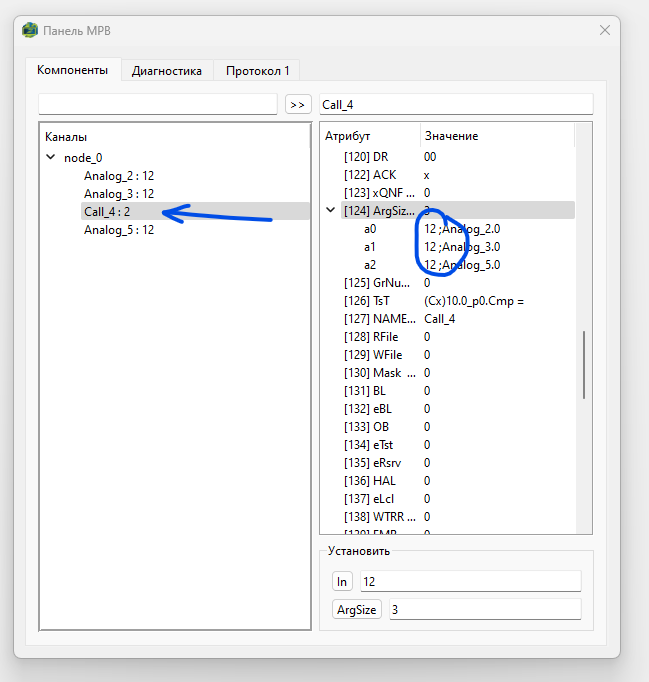Select Analog_2 : 12 channel
This screenshot has height=682, width=649.
point(119,176)
